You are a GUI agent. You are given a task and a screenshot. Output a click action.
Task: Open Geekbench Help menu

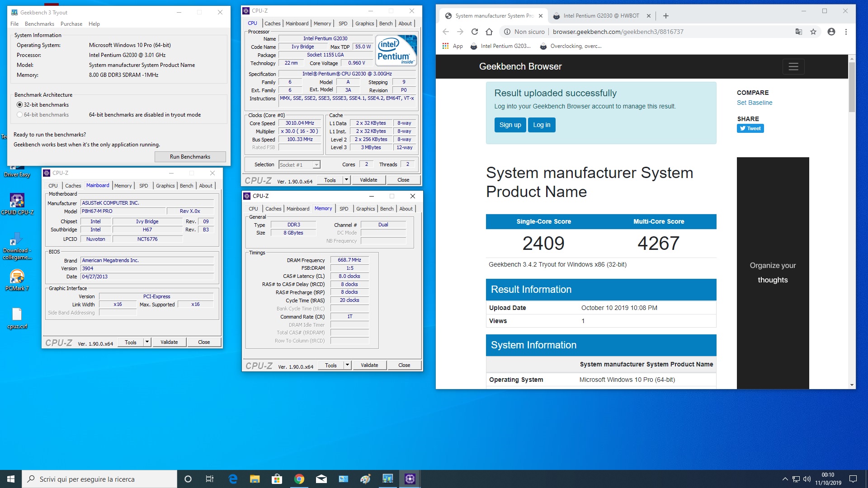pos(94,24)
